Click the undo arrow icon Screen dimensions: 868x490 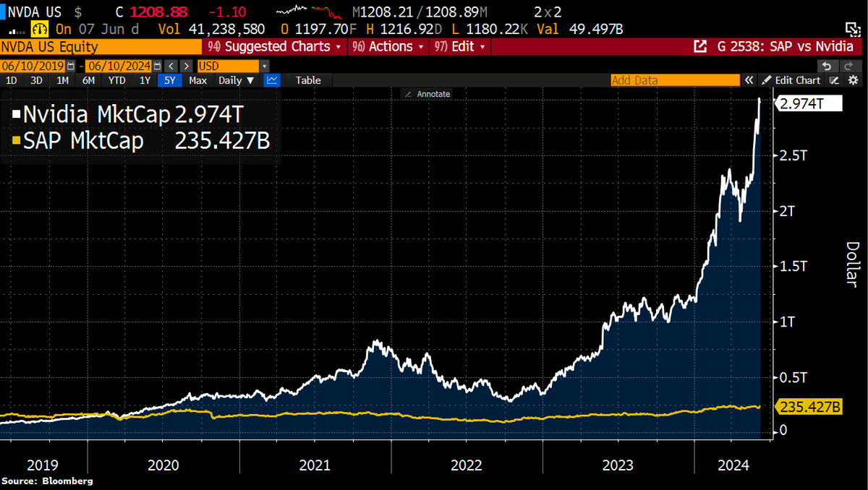click(827, 66)
